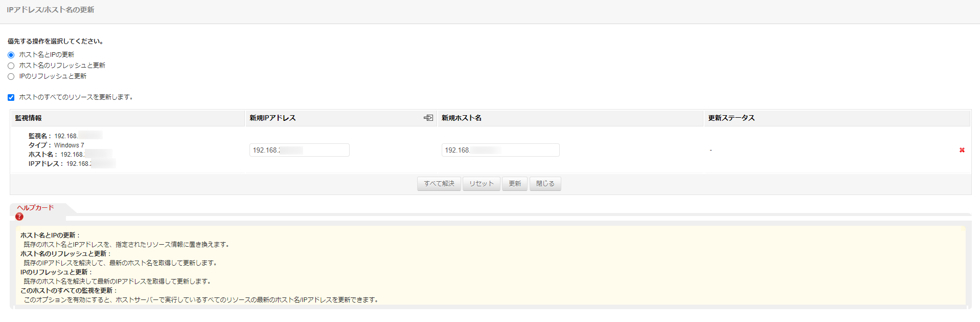
Task: Click the 新規ホスト名 input field
Action: 500,150
